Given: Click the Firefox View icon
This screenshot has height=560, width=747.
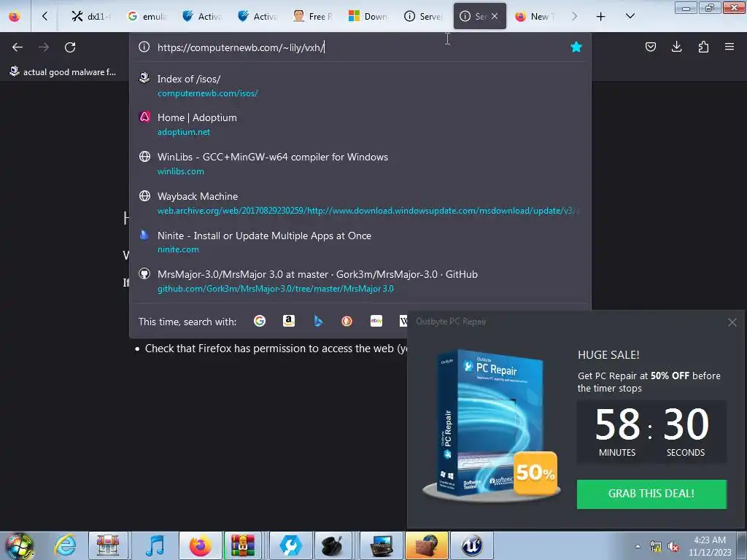Looking at the screenshot, I should pyautogui.click(x=15, y=16).
